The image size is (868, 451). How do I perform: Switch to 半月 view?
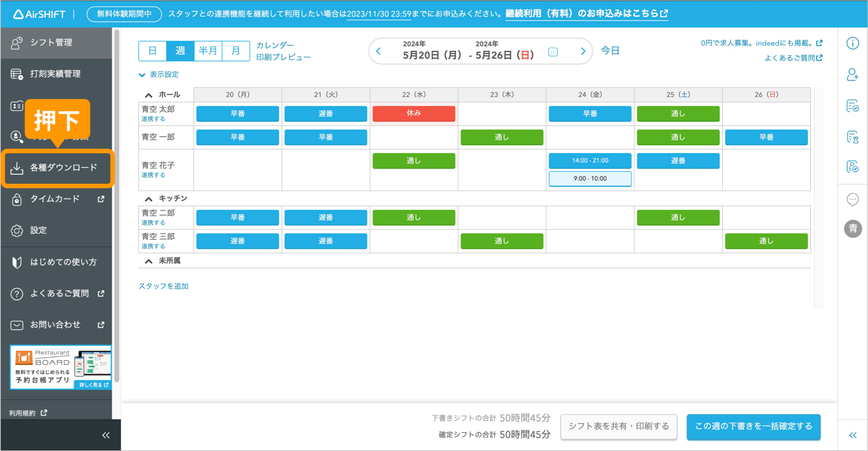pos(208,51)
